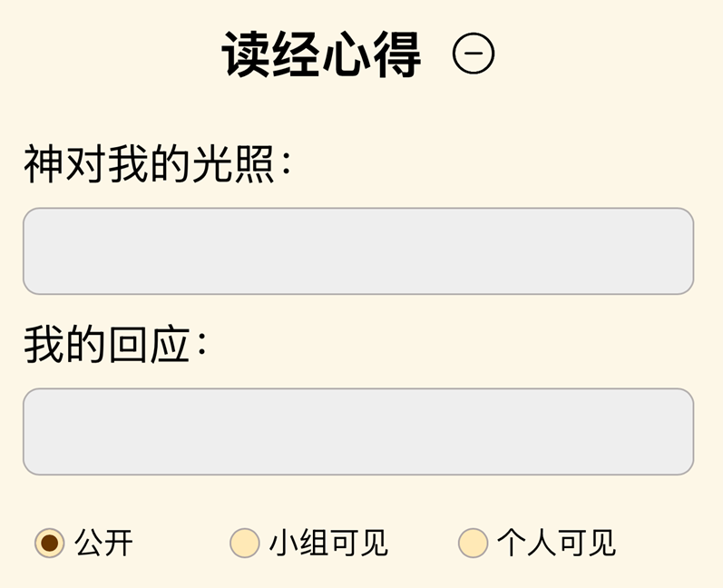Focus the 神对我的光照 text box
The image size is (723, 588).
tap(358, 251)
